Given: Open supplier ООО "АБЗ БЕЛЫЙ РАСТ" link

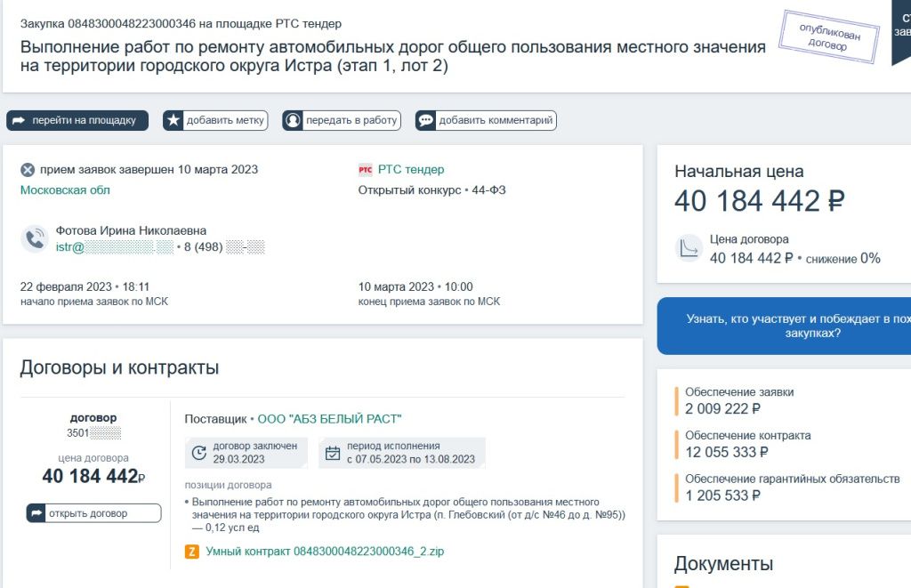Looking at the screenshot, I should click(330, 419).
